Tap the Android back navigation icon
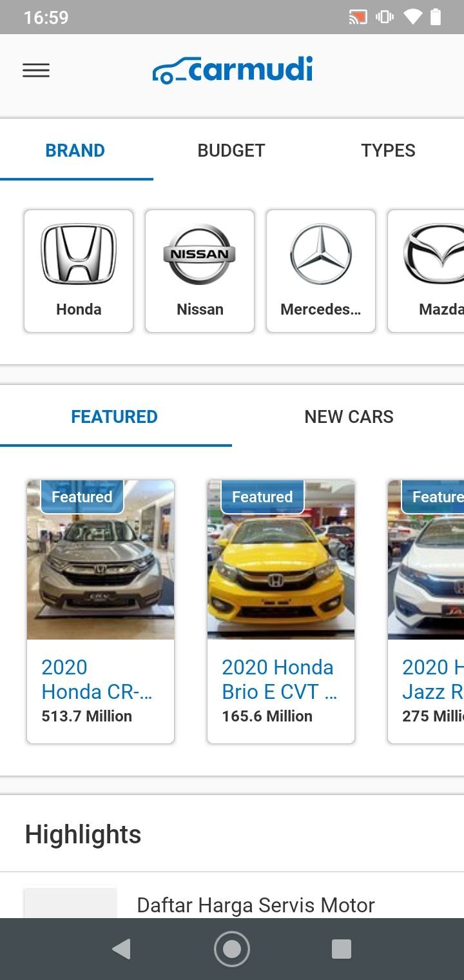The width and height of the screenshot is (464, 980). tap(121, 949)
